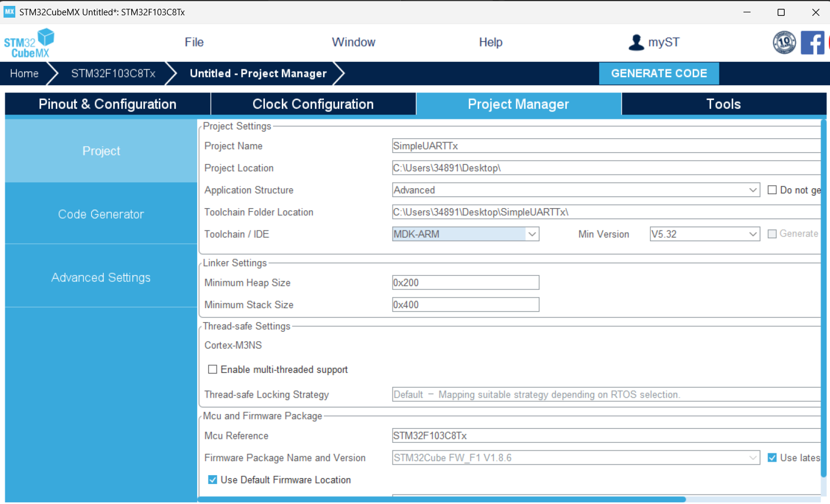830x504 pixels.
Task: Enable multi-threaded support checkbox
Action: coord(213,369)
